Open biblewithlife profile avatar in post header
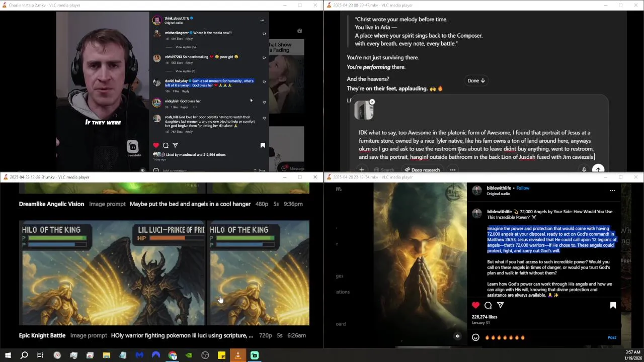The width and height of the screenshot is (644, 362). 477,191
